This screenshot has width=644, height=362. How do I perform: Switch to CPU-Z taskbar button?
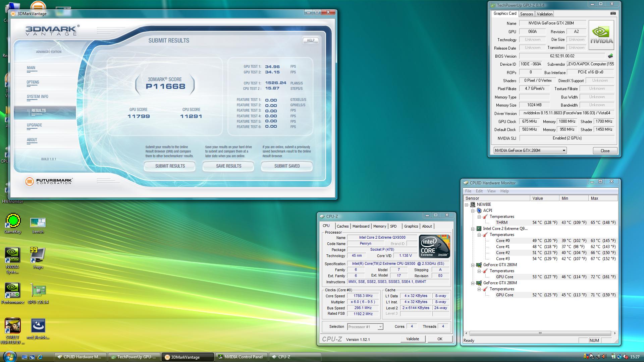[x=295, y=357]
